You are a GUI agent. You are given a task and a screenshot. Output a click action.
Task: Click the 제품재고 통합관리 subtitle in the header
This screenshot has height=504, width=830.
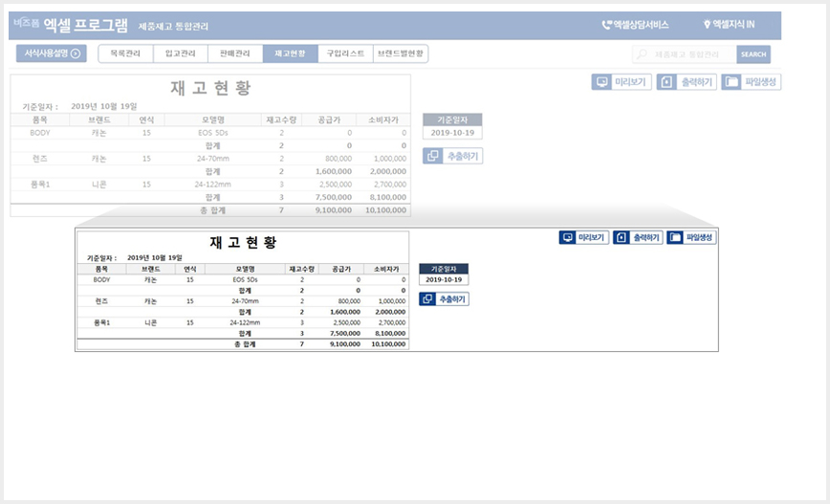(x=173, y=26)
